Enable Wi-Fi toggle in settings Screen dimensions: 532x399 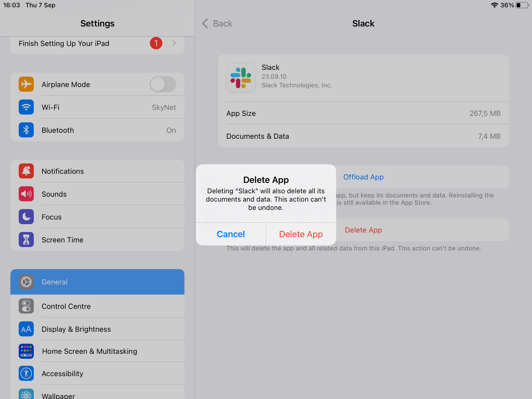pos(97,107)
